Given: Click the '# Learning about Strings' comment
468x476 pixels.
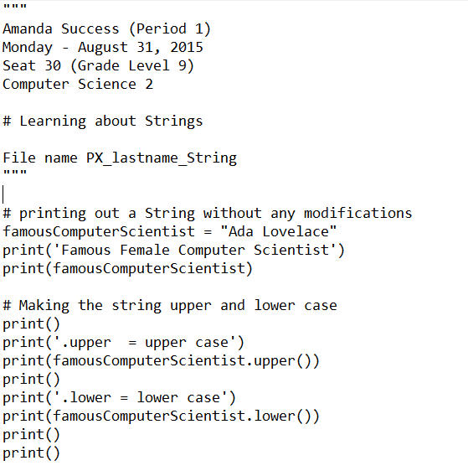Looking at the screenshot, I should [x=102, y=122].
